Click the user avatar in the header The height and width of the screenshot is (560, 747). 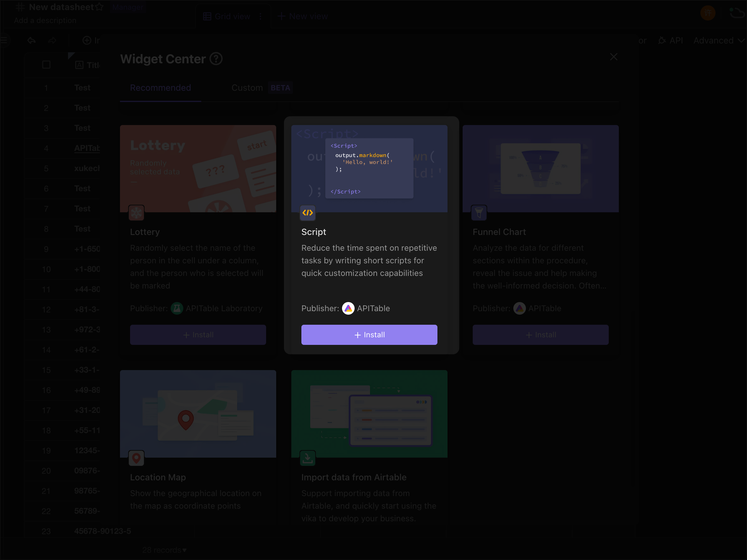pyautogui.click(x=708, y=13)
